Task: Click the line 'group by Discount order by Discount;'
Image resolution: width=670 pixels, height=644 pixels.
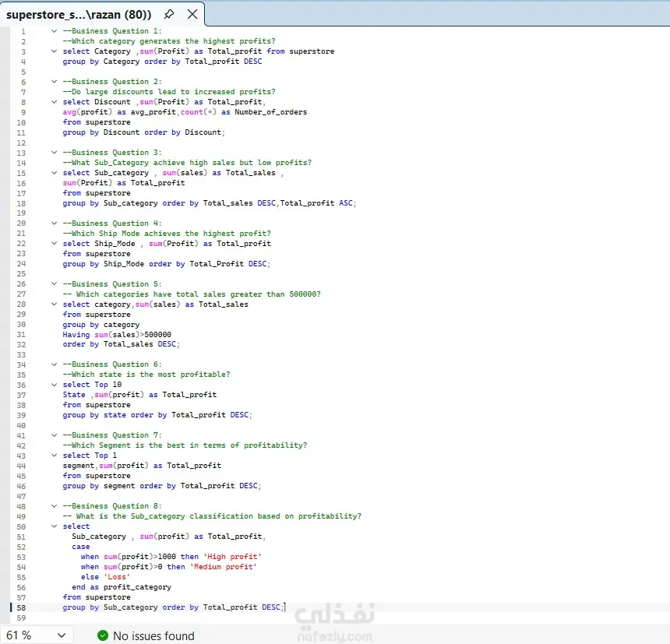Action: pos(143,132)
